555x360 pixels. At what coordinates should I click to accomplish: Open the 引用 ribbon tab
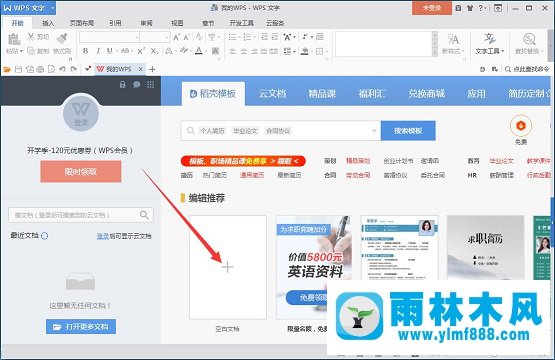(115, 23)
